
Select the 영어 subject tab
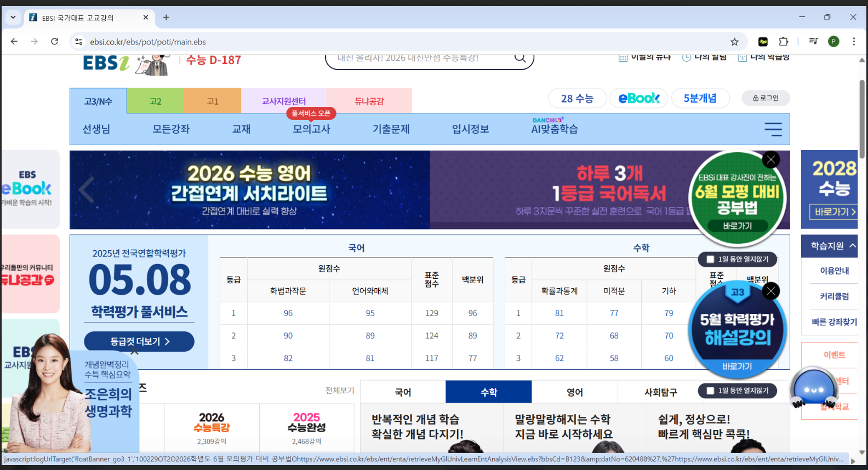click(x=575, y=392)
